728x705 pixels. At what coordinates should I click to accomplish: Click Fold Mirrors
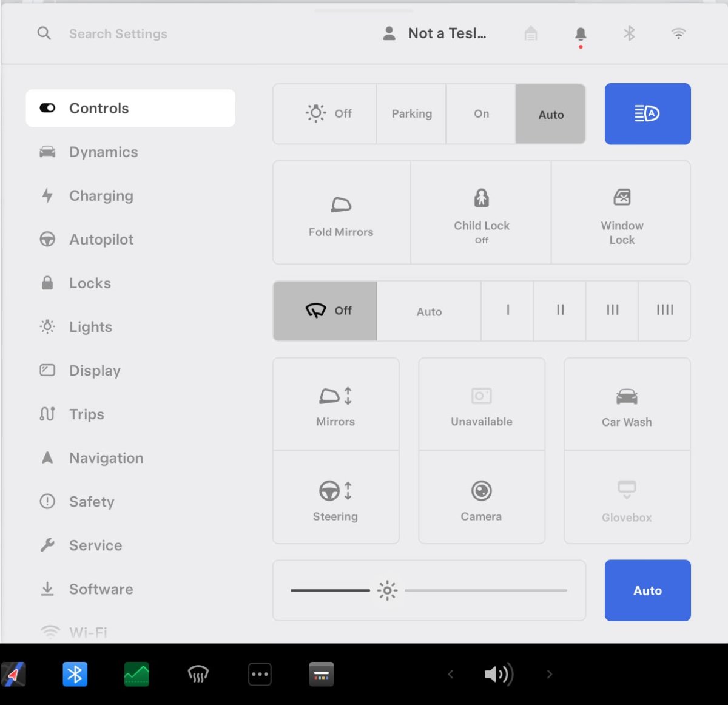tap(342, 212)
